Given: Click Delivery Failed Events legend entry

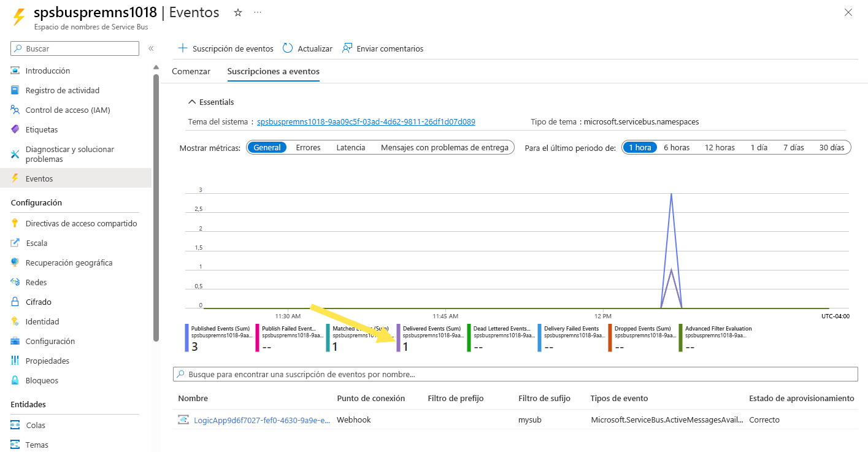Looking at the screenshot, I should (572, 338).
